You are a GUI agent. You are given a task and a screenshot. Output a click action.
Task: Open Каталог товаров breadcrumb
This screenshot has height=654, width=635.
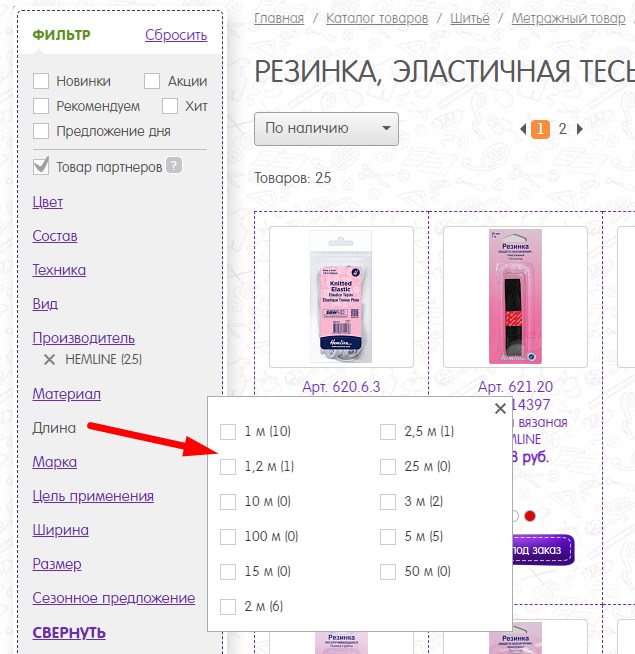[x=377, y=18]
